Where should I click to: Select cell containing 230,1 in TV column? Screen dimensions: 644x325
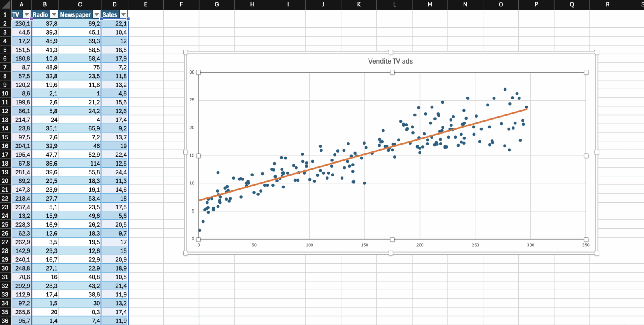[22, 24]
